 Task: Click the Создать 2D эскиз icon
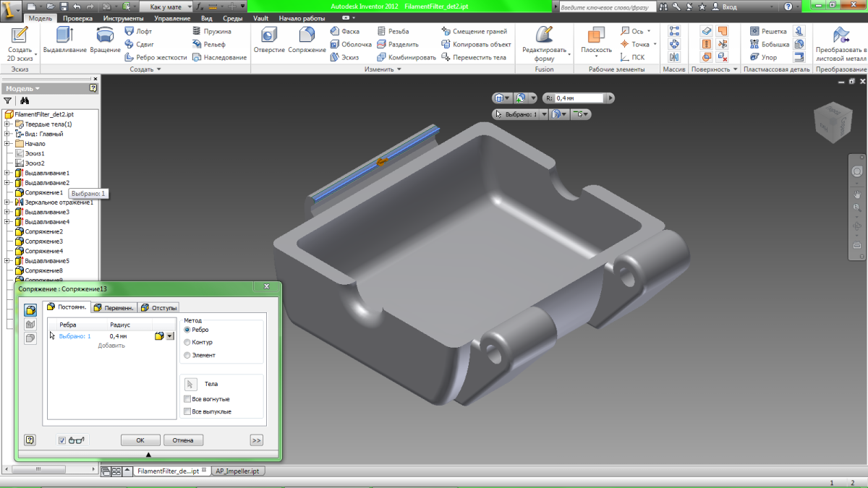coord(20,35)
